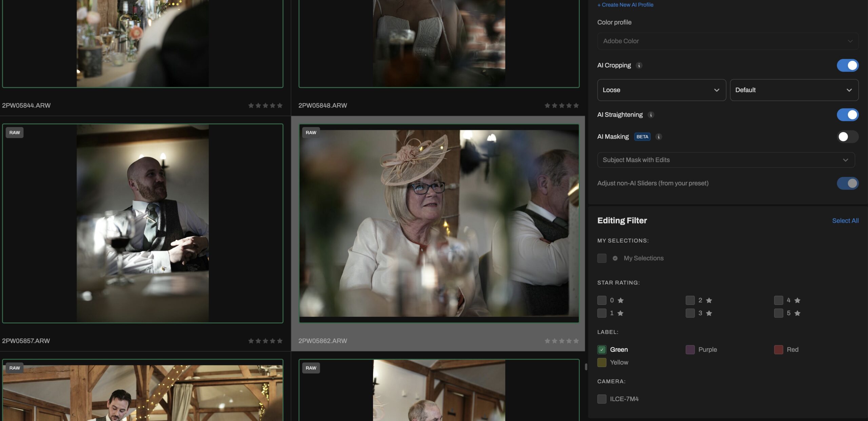
Task: Click Select All in Editing Filter
Action: [x=845, y=221]
